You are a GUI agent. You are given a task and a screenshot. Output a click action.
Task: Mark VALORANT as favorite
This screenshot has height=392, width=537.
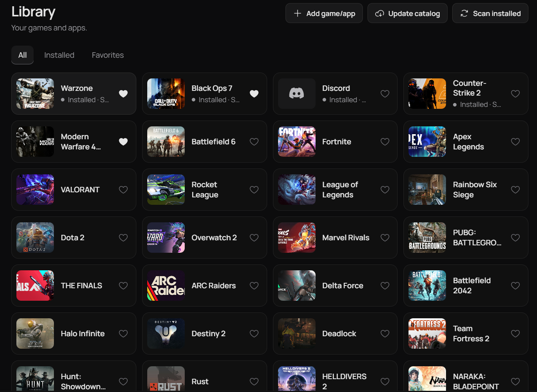[123, 190]
